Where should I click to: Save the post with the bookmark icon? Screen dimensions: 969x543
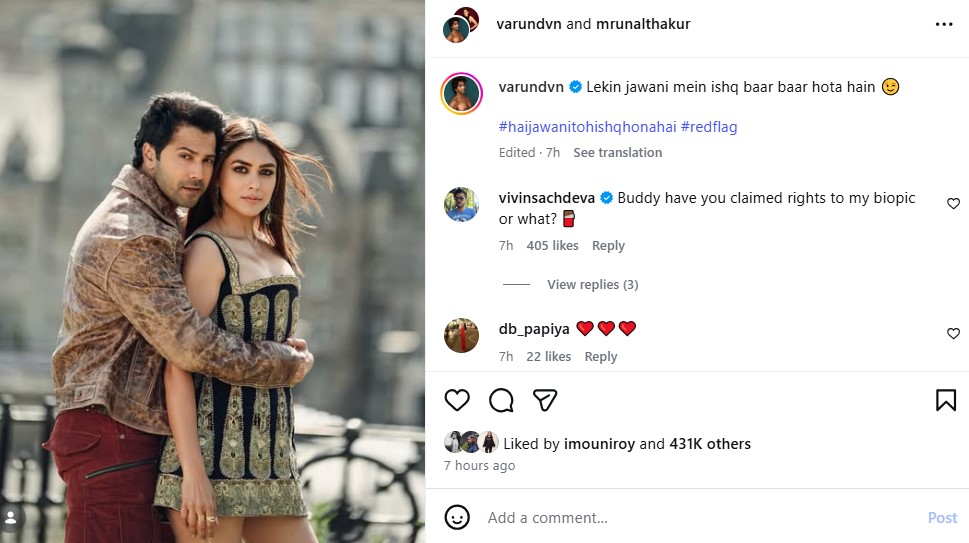coord(945,401)
